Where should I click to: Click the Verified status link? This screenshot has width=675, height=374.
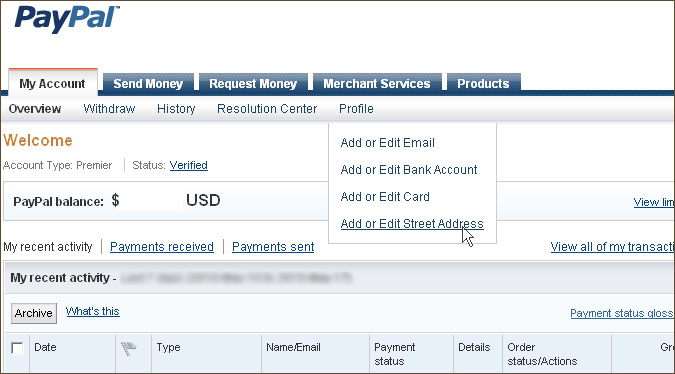[189, 165]
